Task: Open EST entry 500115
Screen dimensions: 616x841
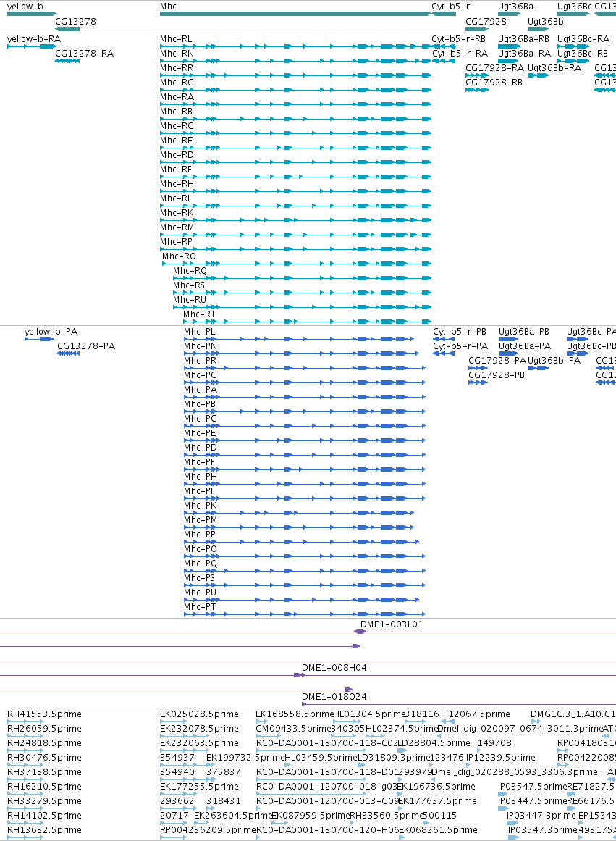Action: click(439, 816)
